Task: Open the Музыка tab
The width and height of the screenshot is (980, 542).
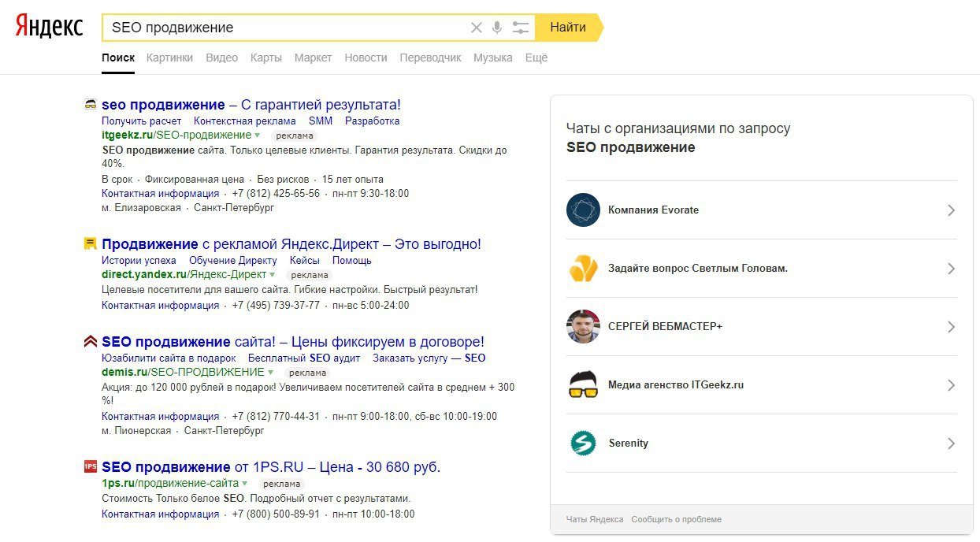Action: point(492,58)
